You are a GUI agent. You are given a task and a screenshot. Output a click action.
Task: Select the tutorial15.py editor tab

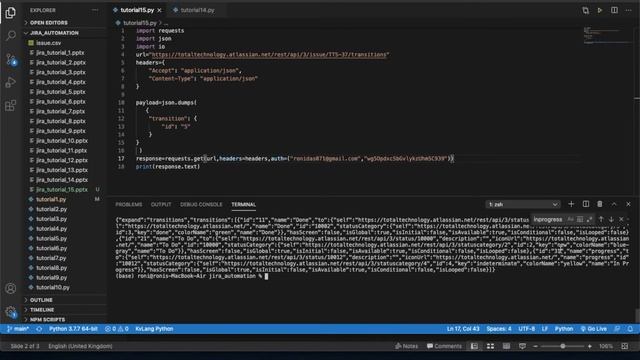coord(137,10)
